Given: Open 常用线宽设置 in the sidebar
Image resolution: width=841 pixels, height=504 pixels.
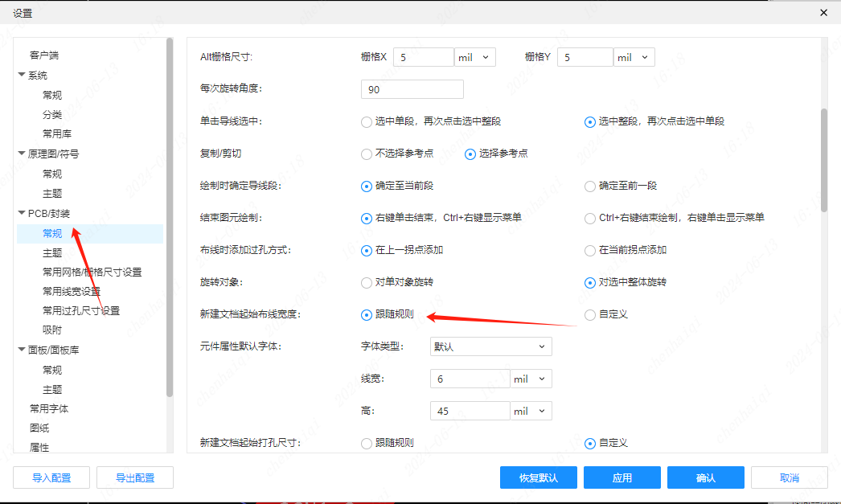Looking at the screenshot, I should [x=72, y=291].
